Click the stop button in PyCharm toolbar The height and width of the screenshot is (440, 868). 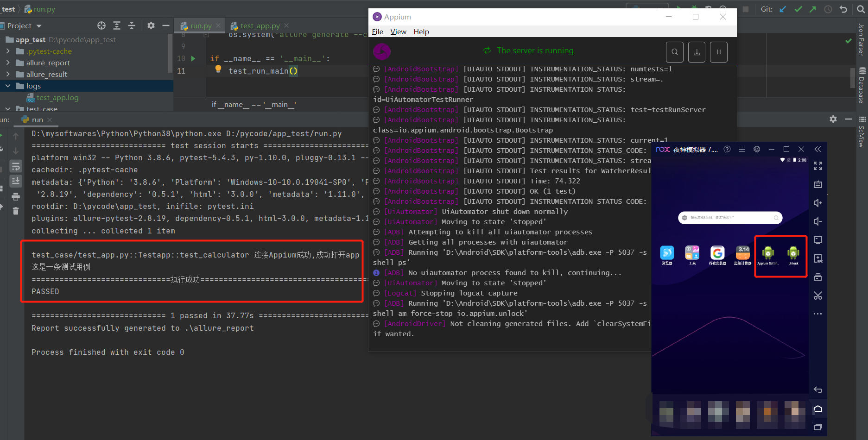(746, 9)
